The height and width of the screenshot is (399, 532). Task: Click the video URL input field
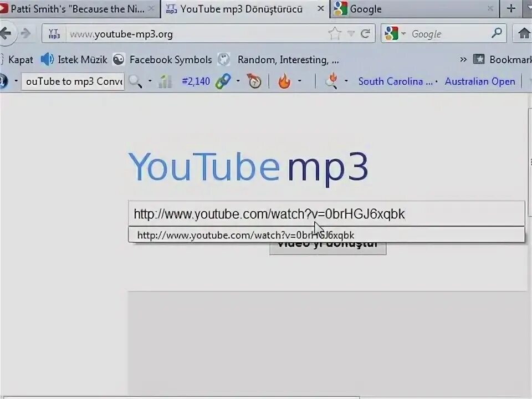pos(326,214)
